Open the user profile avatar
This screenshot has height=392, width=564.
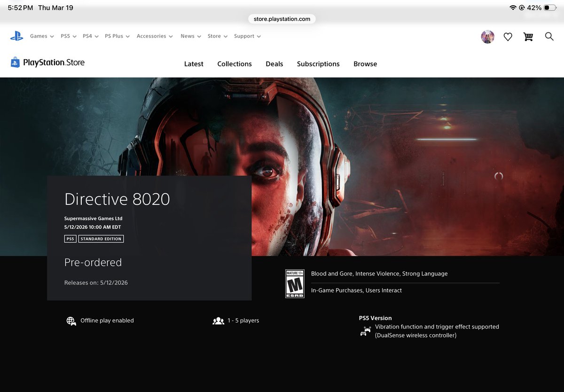point(487,37)
